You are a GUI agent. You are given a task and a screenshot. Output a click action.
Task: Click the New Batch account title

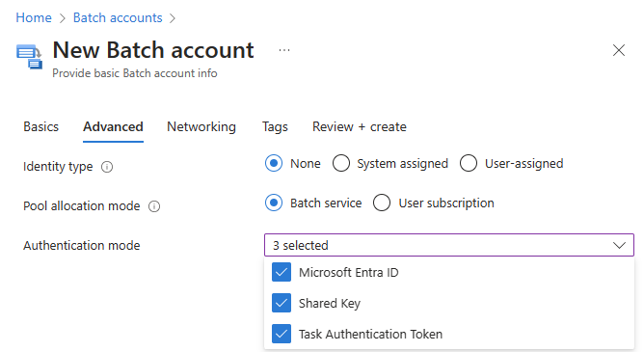point(153,50)
